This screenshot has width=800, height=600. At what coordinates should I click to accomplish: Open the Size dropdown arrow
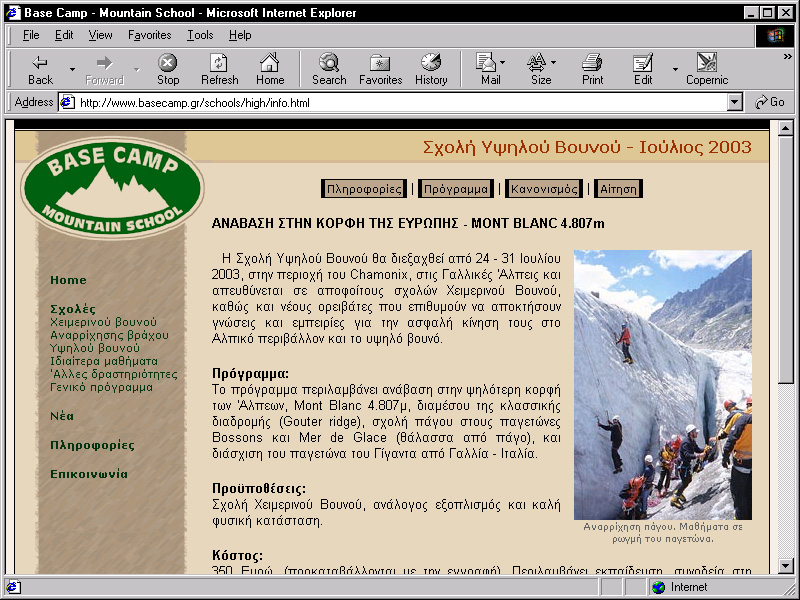pyautogui.click(x=554, y=62)
